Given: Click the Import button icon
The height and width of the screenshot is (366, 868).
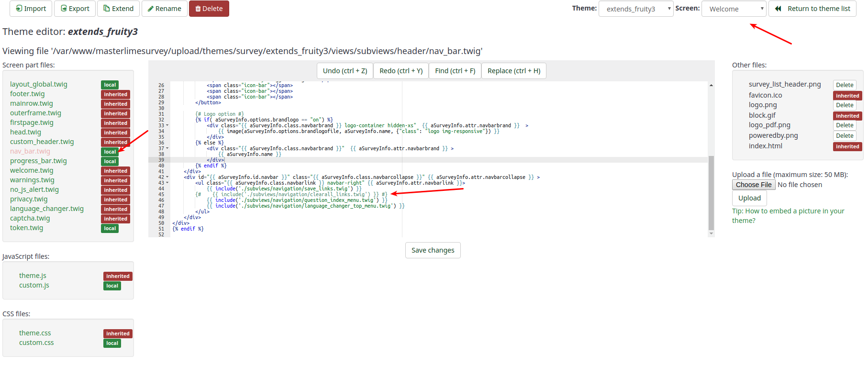Looking at the screenshot, I should [x=19, y=9].
